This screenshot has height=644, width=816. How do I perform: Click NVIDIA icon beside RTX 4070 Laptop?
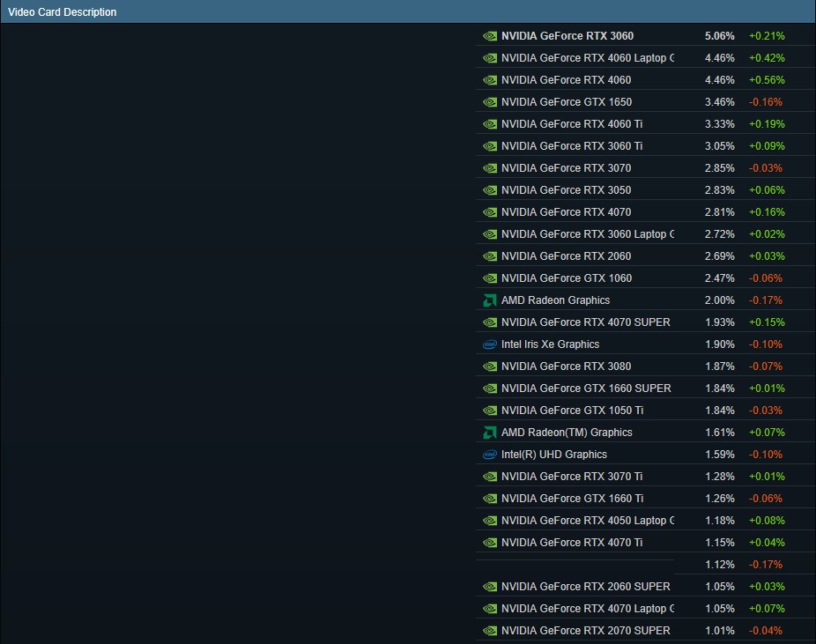point(490,609)
